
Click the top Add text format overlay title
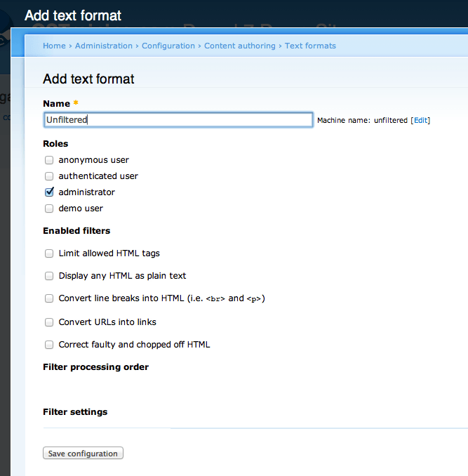73,15
